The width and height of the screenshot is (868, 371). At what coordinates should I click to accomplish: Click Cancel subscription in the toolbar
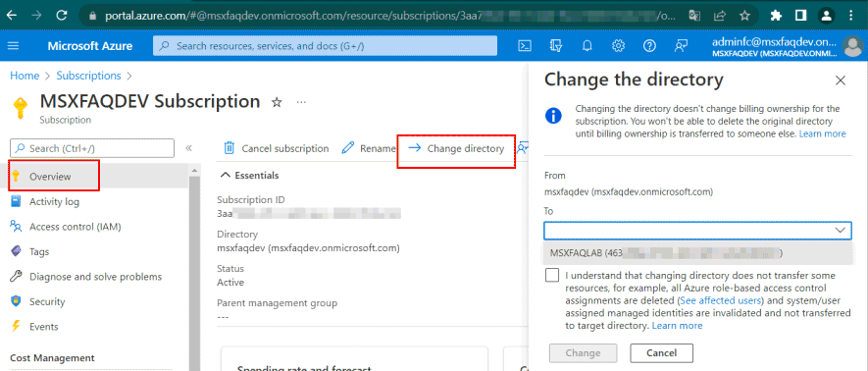277,148
